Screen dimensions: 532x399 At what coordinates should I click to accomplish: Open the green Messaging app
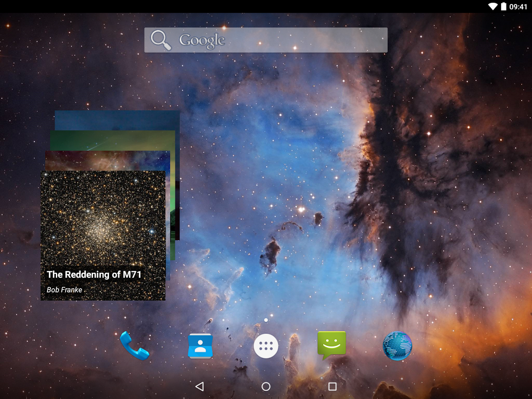331,346
